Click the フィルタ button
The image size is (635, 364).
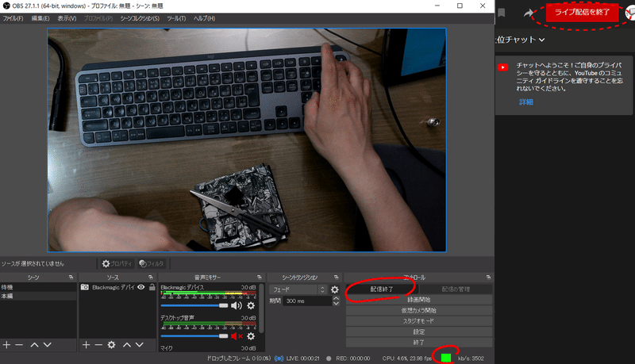[152, 264]
